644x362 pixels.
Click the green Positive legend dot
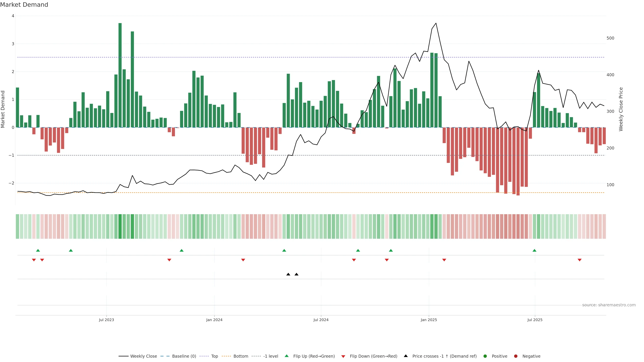click(x=485, y=356)
